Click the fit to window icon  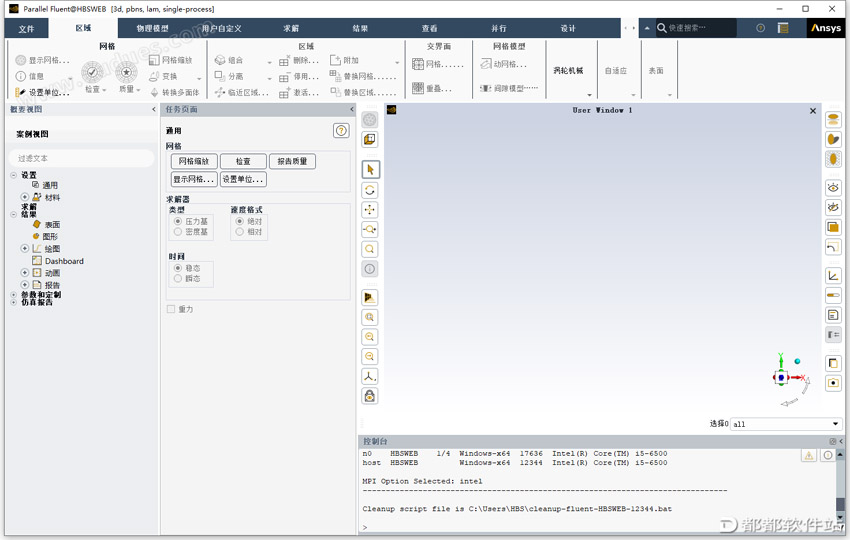pos(370,317)
